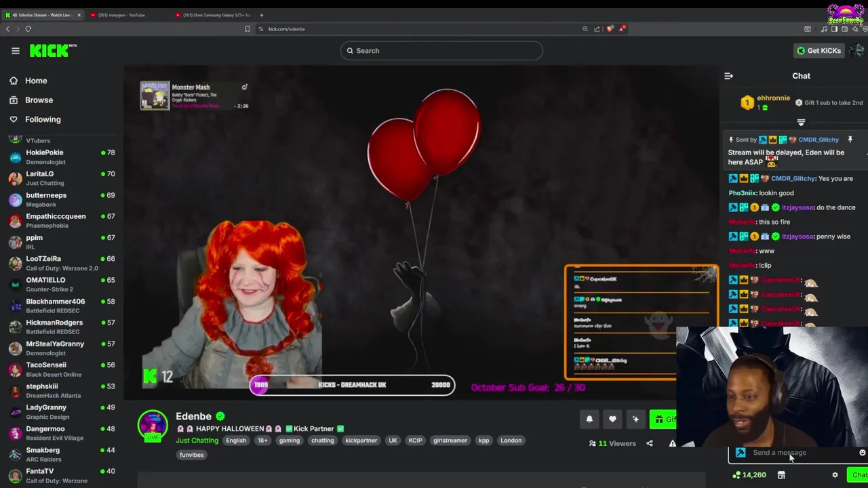
Task: Click the Just Chatting category link
Action: [197, 441]
